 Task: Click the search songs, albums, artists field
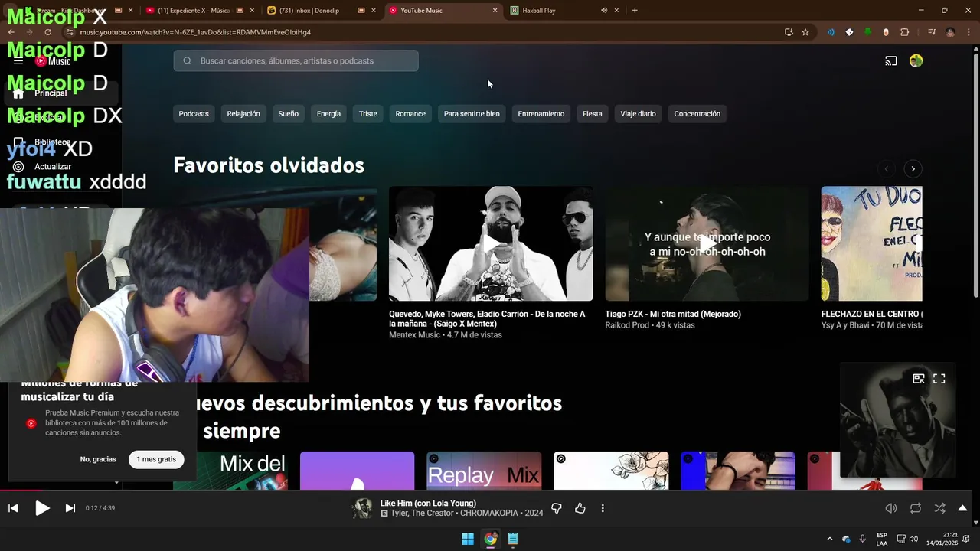tap(296, 60)
